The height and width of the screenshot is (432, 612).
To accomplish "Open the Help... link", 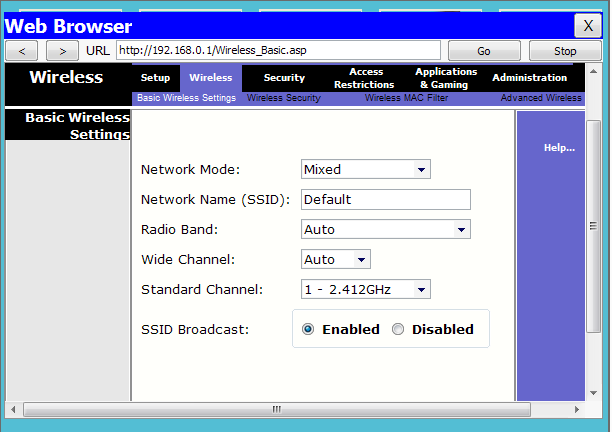I will (559, 148).
